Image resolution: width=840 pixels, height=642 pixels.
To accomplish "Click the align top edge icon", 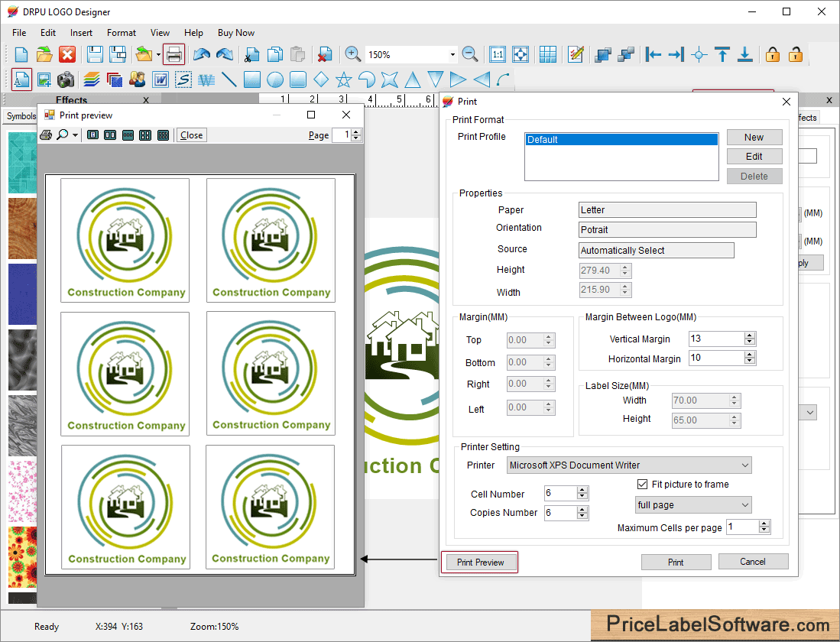I will point(722,55).
